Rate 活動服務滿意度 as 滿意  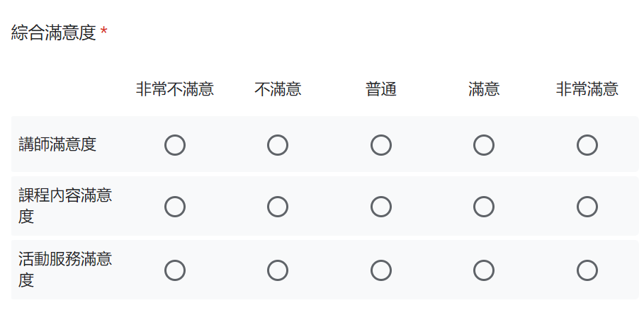coord(484,270)
